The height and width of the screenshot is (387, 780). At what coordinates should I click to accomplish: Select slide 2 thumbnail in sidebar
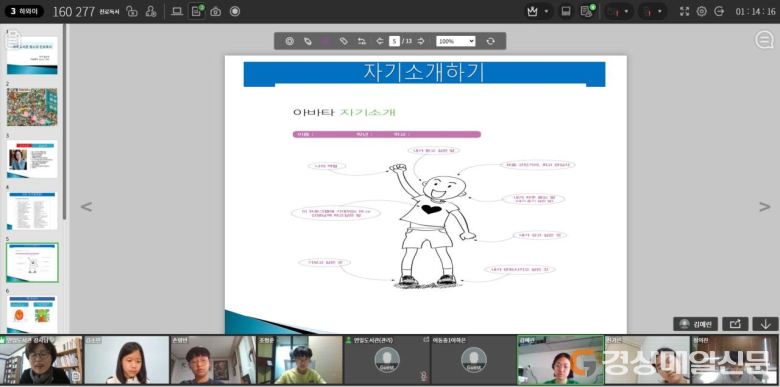tap(32, 107)
